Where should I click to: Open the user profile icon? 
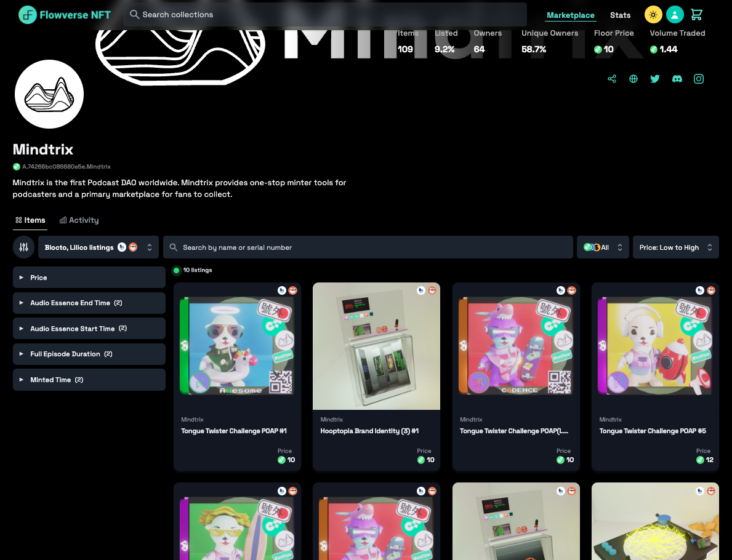675,15
